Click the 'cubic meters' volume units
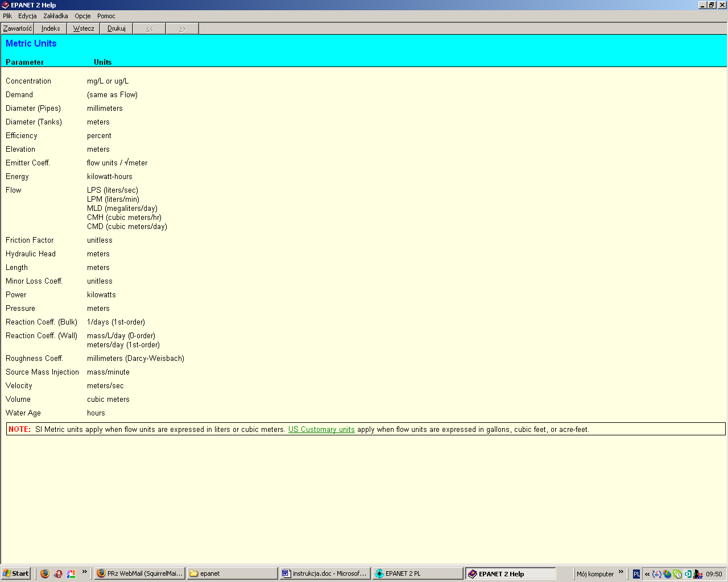Screen dimensions: 728x582 click(108, 400)
